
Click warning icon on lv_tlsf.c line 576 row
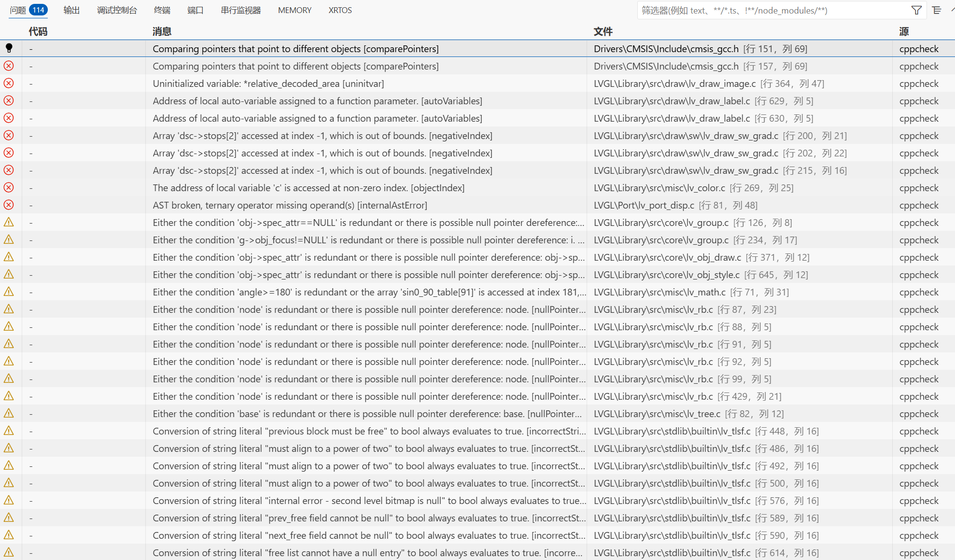coord(9,500)
